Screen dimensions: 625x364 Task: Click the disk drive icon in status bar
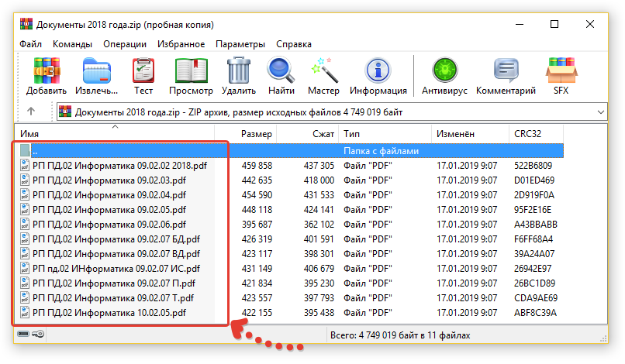point(23,334)
